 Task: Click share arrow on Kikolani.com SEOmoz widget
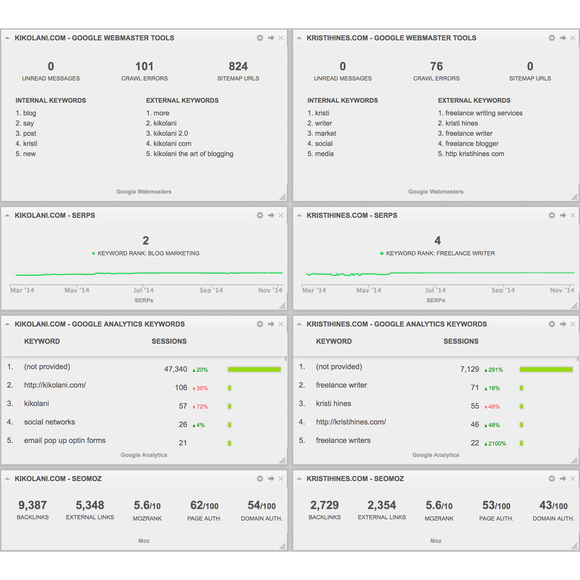click(271, 479)
